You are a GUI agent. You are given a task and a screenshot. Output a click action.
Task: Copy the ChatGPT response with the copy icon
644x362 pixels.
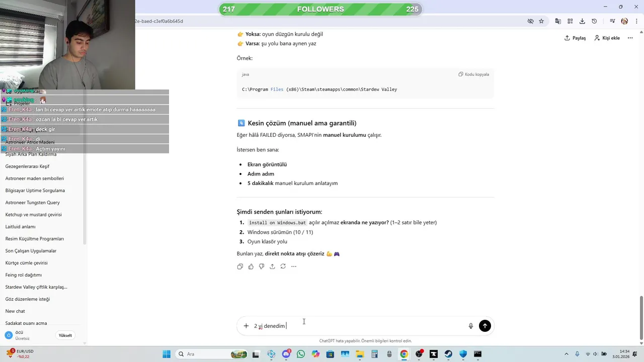coord(240,266)
